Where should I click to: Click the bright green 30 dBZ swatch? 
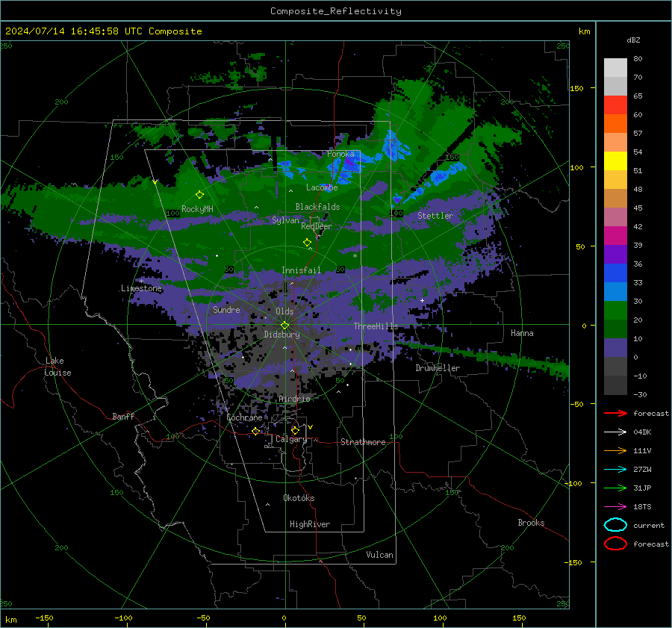(615, 310)
